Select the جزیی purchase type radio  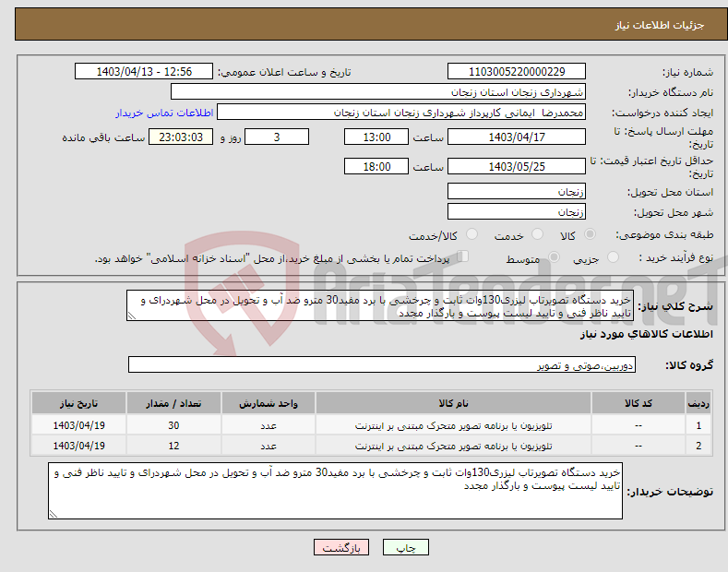pos(613,256)
